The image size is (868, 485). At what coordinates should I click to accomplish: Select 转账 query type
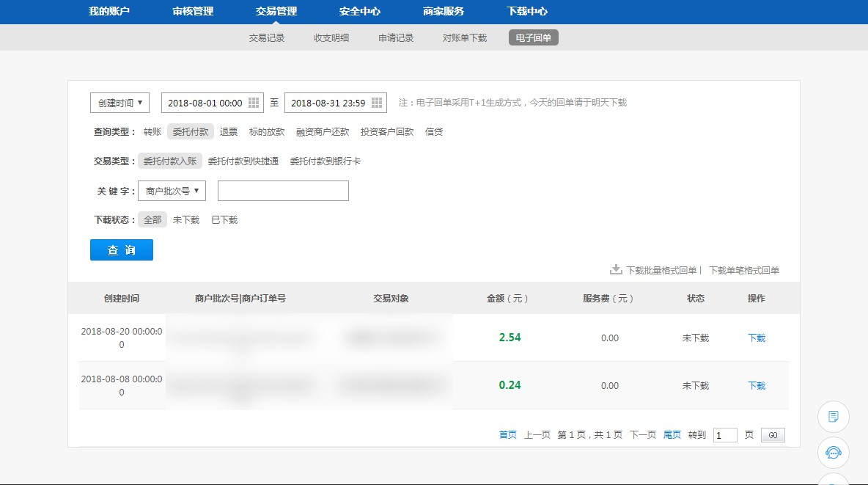[152, 132]
